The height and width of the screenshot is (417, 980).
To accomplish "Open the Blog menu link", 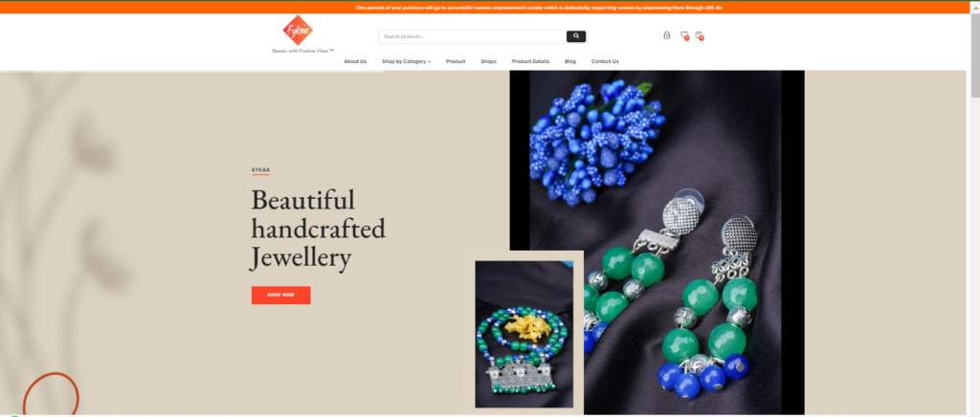I will click(570, 61).
